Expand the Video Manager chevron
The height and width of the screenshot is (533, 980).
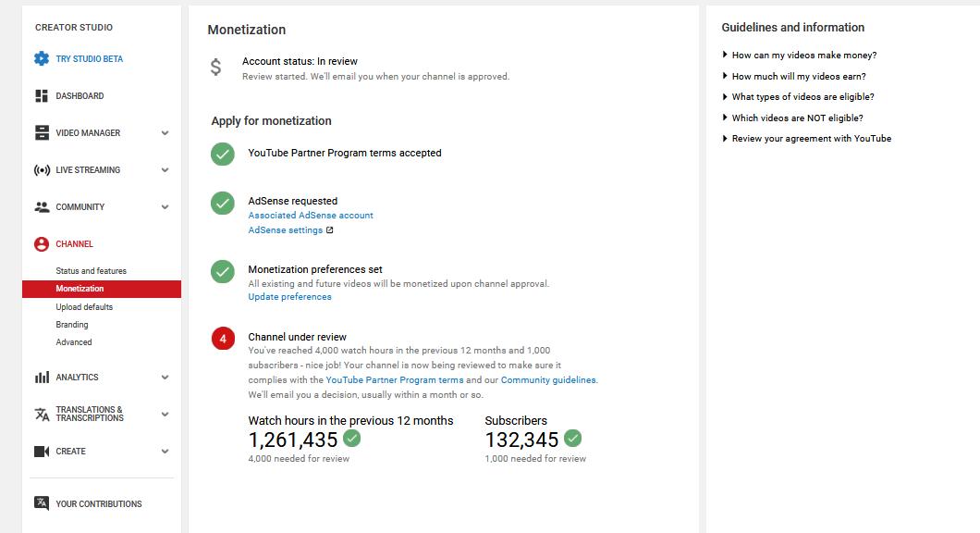[x=165, y=132]
